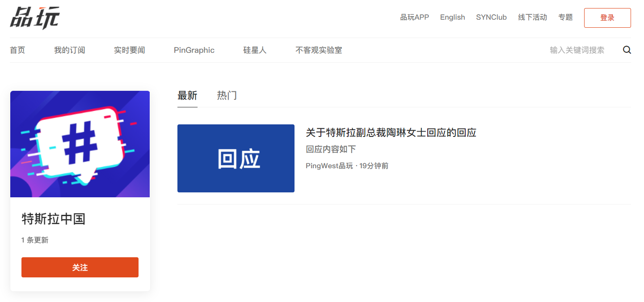Open 不客观实验室 section
The image size is (644, 302).
tap(319, 50)
